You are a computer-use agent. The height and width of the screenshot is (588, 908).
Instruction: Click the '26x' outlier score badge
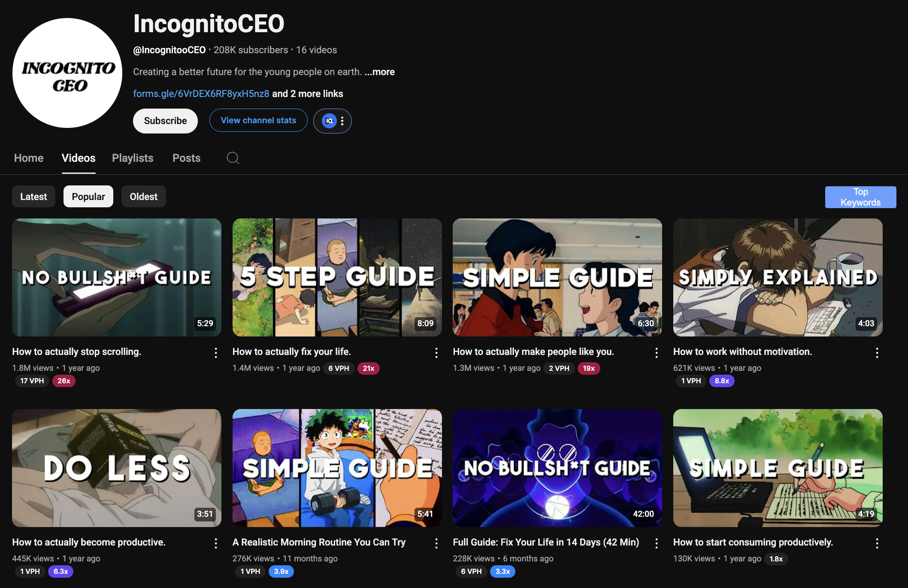pos(64,381)
